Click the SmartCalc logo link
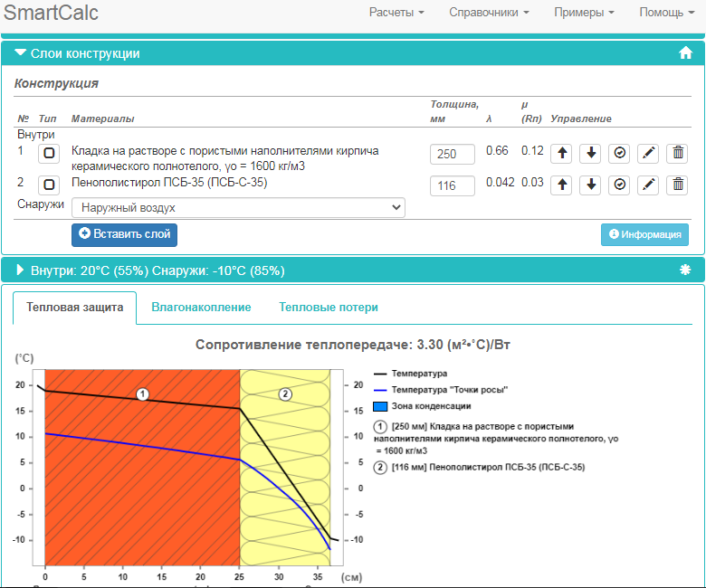The image size is (706, 588). coord(51,12)
